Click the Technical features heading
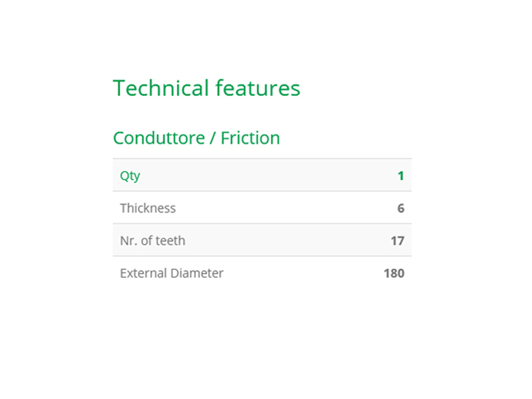The height and width of the screenshot is (399, 532). pos(207,88)
